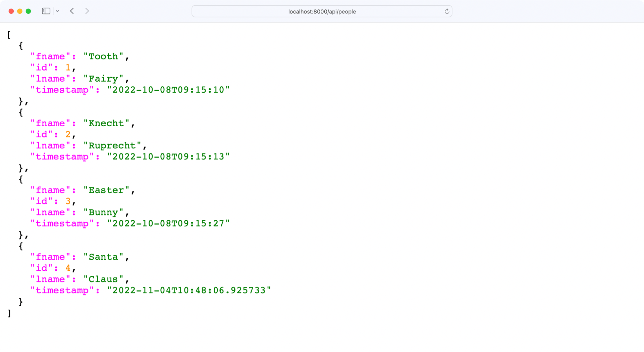Click the opening bracket of the JSON array

pos(9,35)
